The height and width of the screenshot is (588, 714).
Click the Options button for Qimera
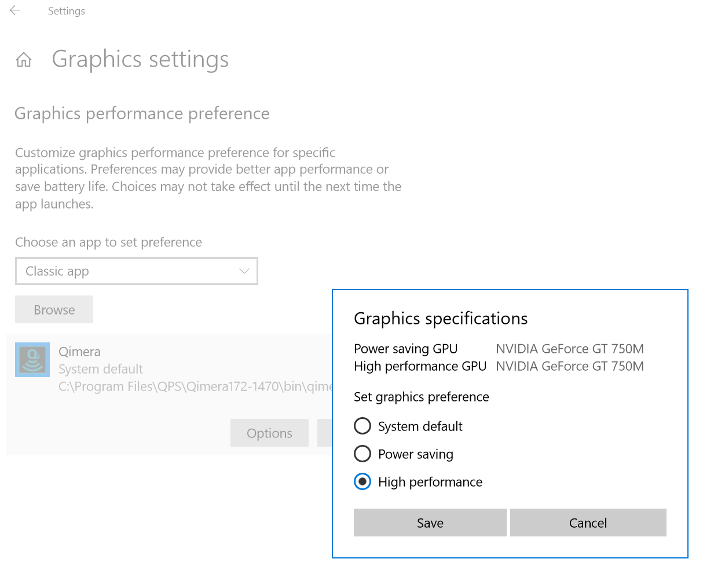point(269,433)
